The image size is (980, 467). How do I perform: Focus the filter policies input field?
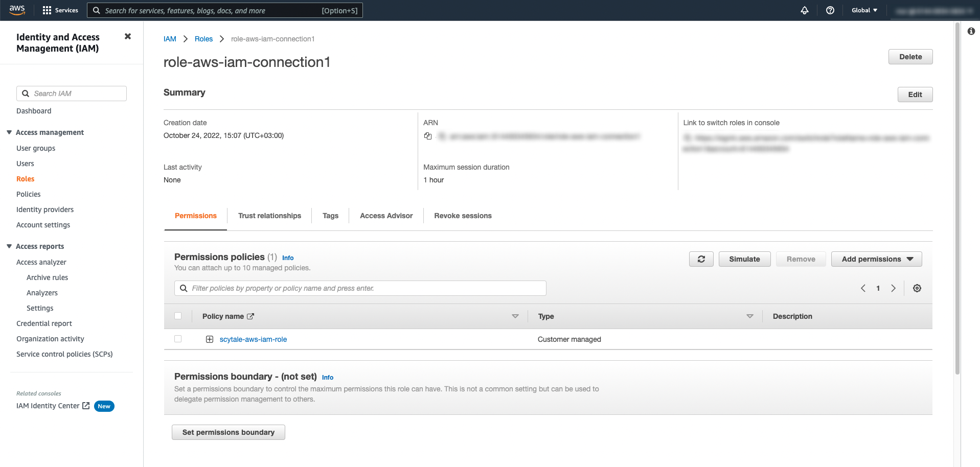coord(360,288)
